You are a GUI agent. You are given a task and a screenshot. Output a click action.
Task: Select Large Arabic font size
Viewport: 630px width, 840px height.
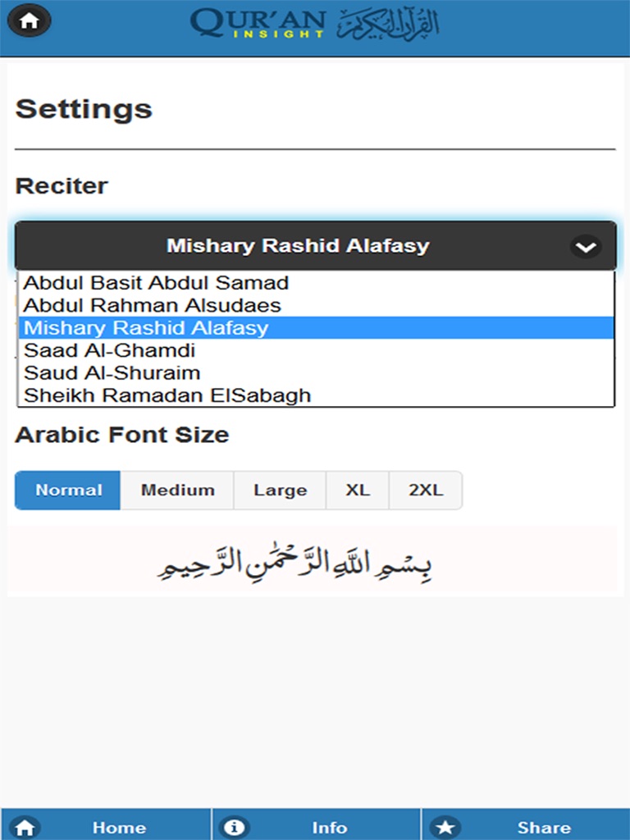(280, 491)
